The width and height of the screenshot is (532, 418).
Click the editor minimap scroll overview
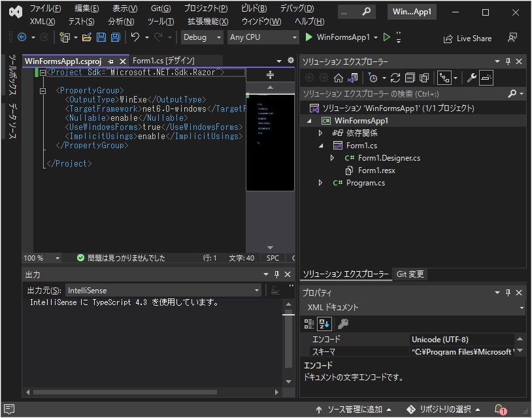pos(270,142)
